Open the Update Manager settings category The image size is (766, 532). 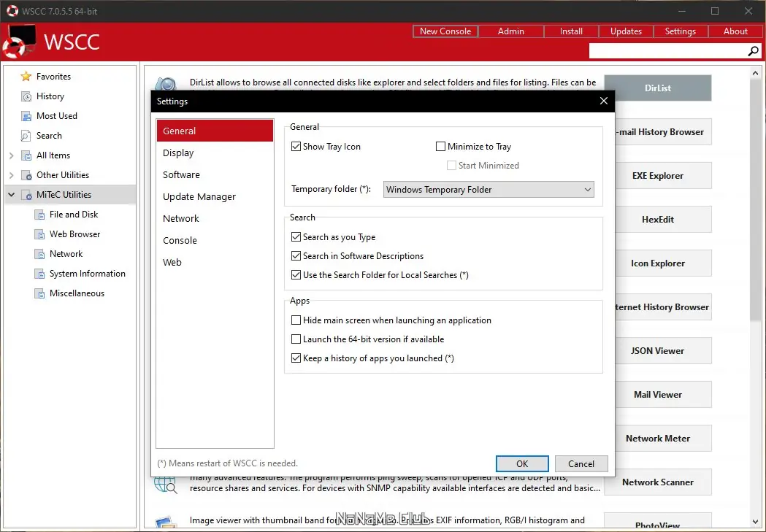215,197
